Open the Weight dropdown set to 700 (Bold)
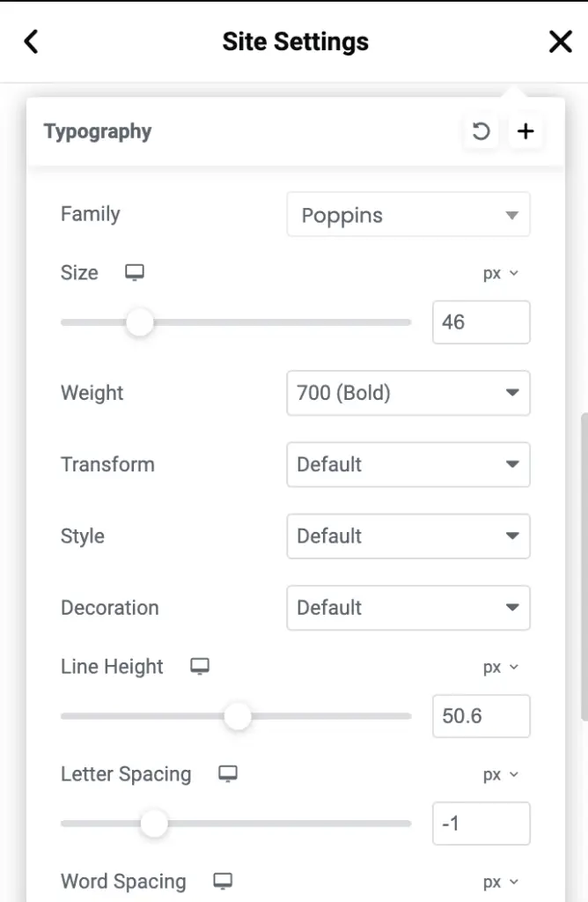The height and width of the screenshot is (902, 588). (408, 393)
